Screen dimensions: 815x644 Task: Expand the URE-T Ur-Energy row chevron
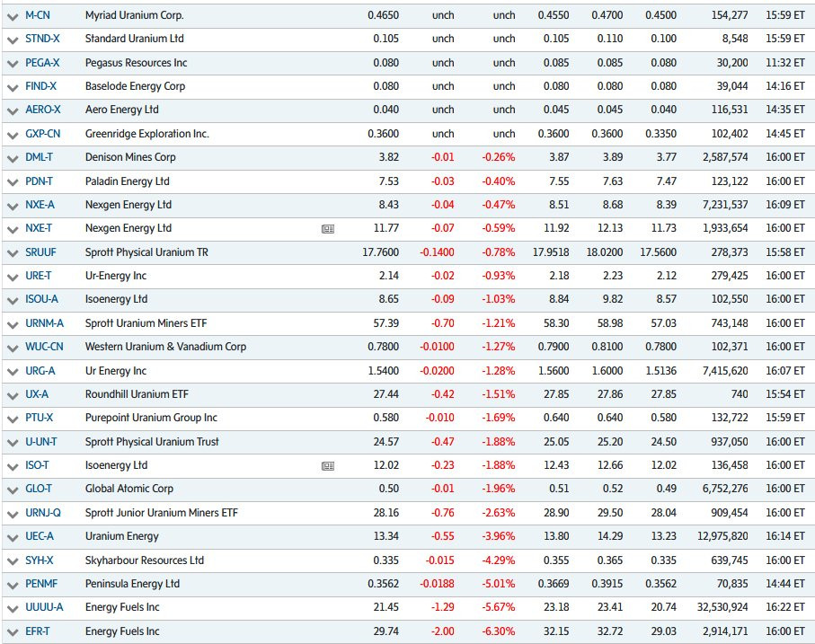click(x=13, y=278)
